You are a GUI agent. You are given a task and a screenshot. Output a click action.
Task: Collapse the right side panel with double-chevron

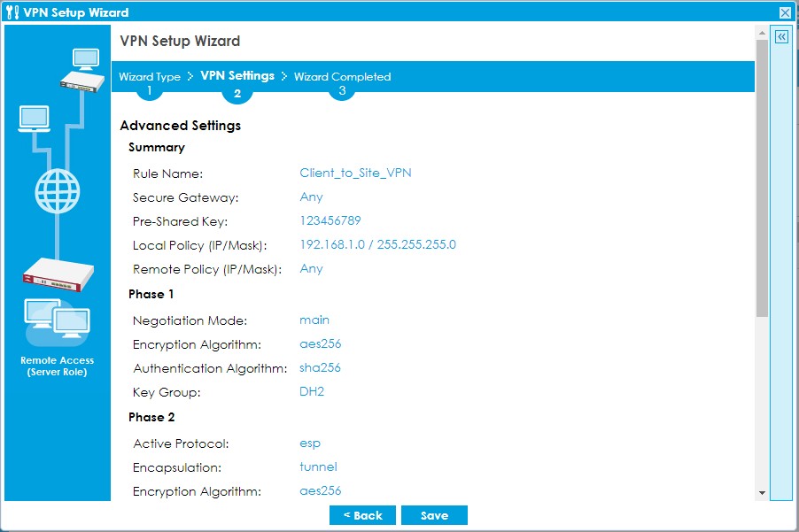[781, 37]
